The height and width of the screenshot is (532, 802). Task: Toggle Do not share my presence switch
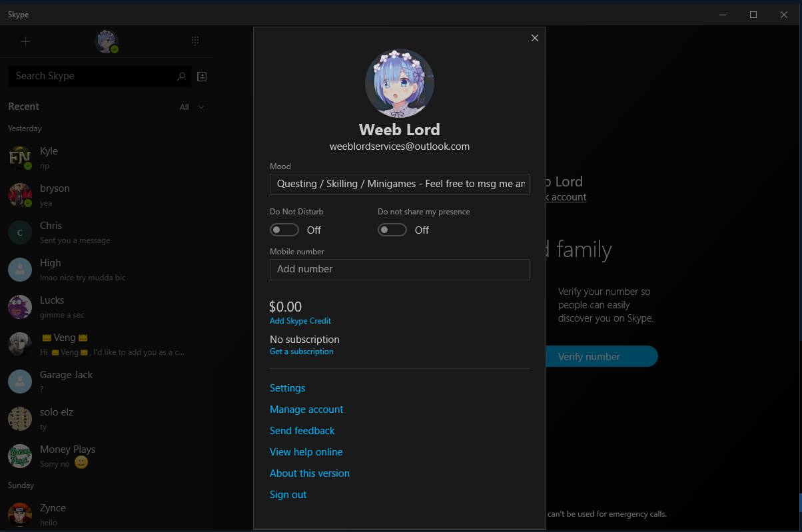392,230
